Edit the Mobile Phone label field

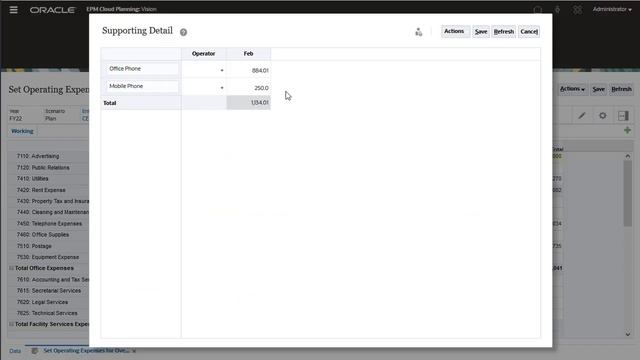click(141, 86)
